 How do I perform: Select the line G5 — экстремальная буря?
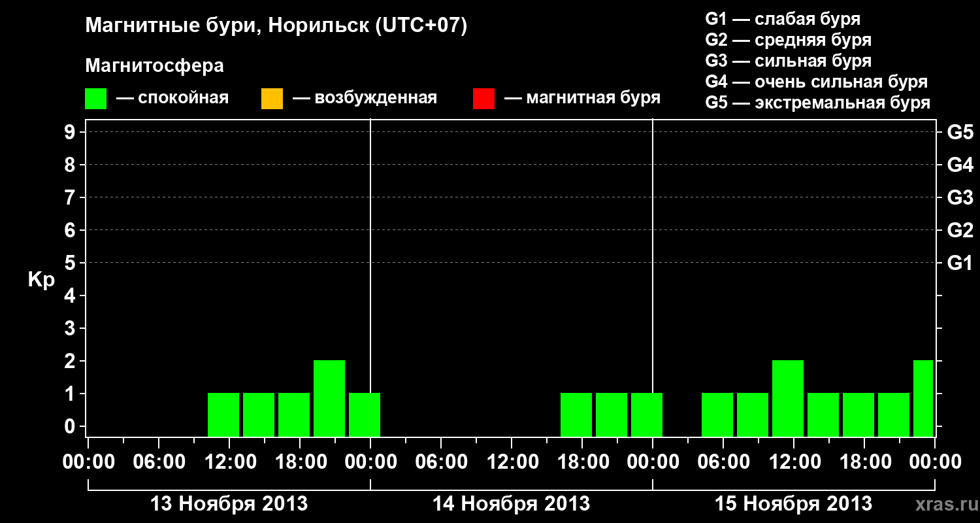(818, 103)
